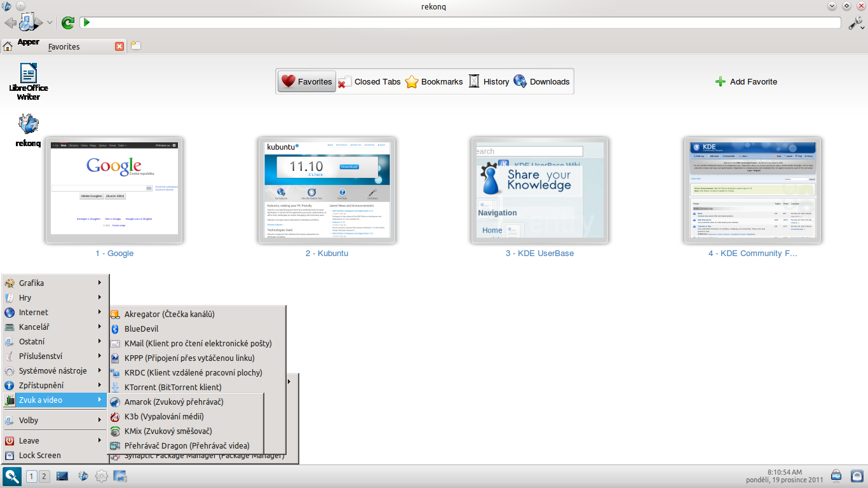Screen dimensions: 868x488
Task: Open the Google favorite thumbnail
Action: pyautogui.click(x=114, y=190)
